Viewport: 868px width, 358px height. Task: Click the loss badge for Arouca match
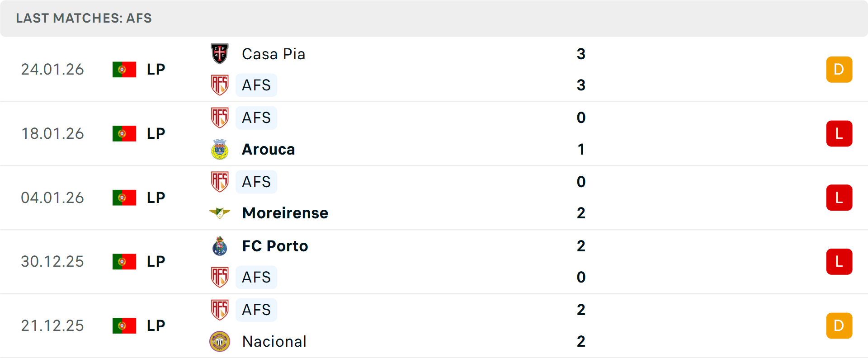839,133
